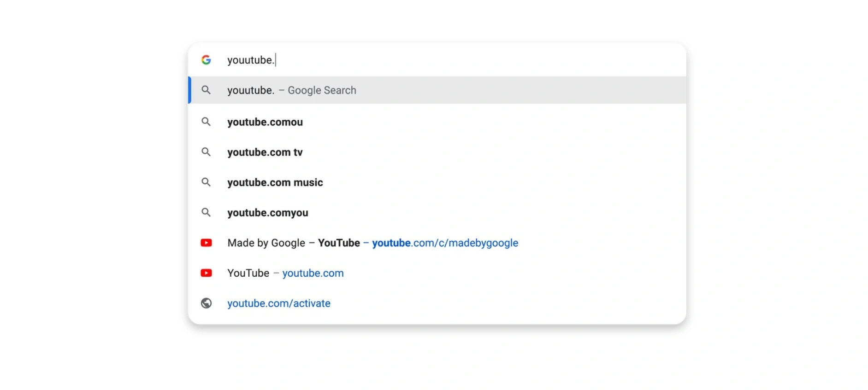Choose the 'youtube.comyou' suggestion
Image resolution: width=868 pixels, height=390 pixels.
(x=437, y=213)
